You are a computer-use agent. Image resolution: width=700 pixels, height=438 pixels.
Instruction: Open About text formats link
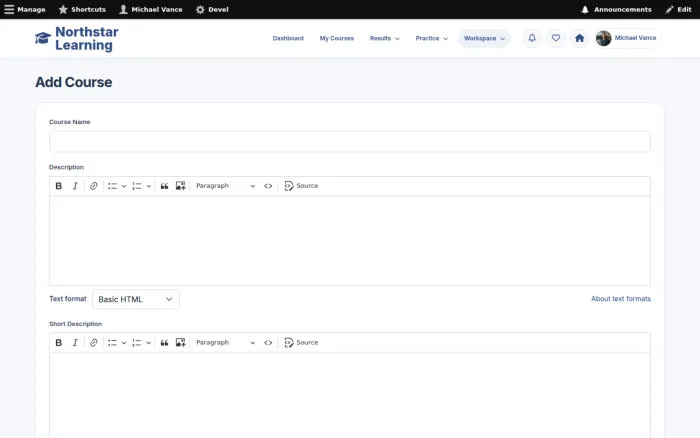pos(621,299)
